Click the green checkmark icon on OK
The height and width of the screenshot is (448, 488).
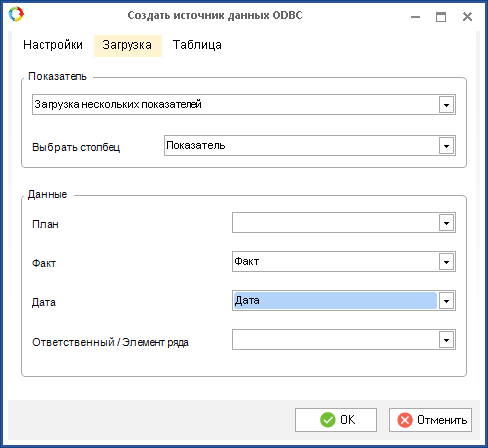click(x=328, y=420)
